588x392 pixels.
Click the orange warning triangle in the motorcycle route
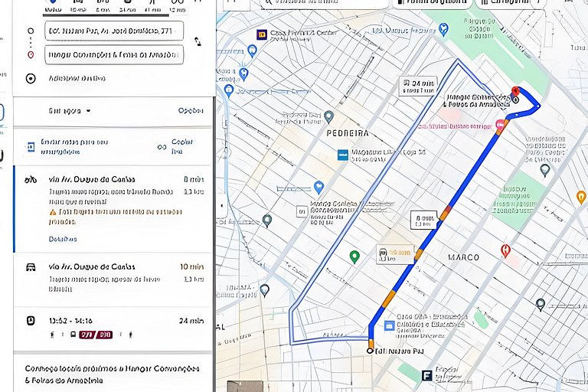click(x=53, y=212)
